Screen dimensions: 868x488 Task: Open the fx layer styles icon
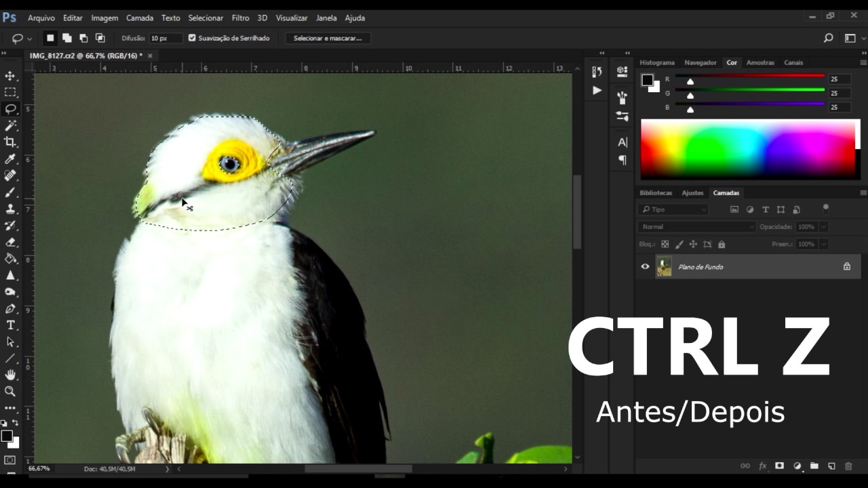coord(762,466)
